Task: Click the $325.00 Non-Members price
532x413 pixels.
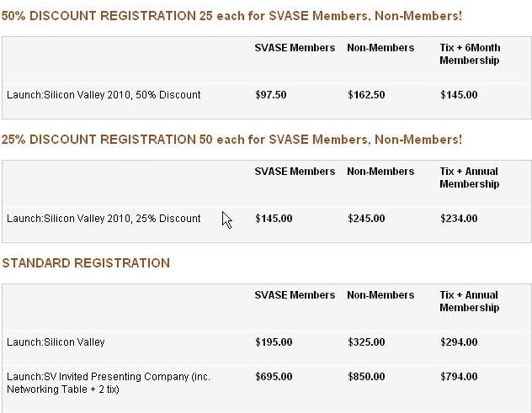Action: click(365, 342)
